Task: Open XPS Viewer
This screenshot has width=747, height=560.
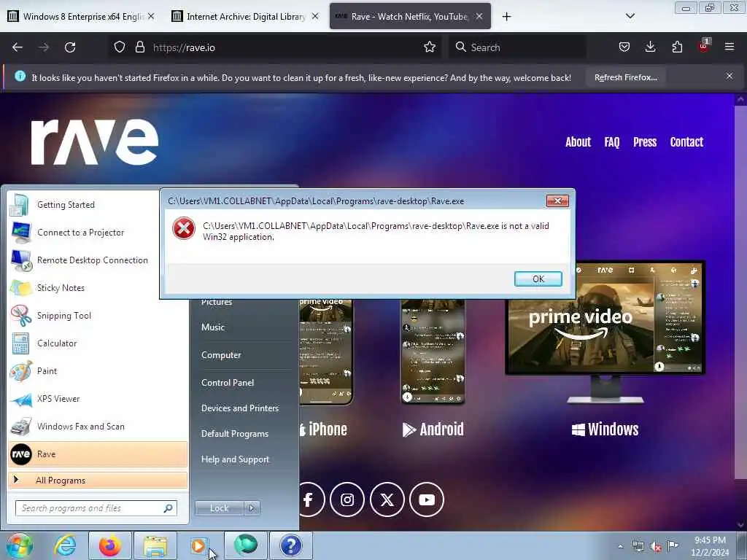Action: (x=98, y=399)
